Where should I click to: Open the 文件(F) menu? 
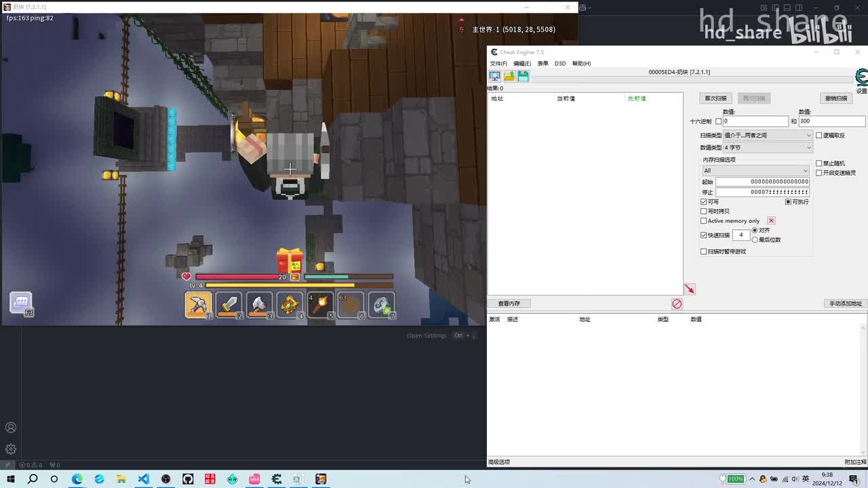point(498,64)
